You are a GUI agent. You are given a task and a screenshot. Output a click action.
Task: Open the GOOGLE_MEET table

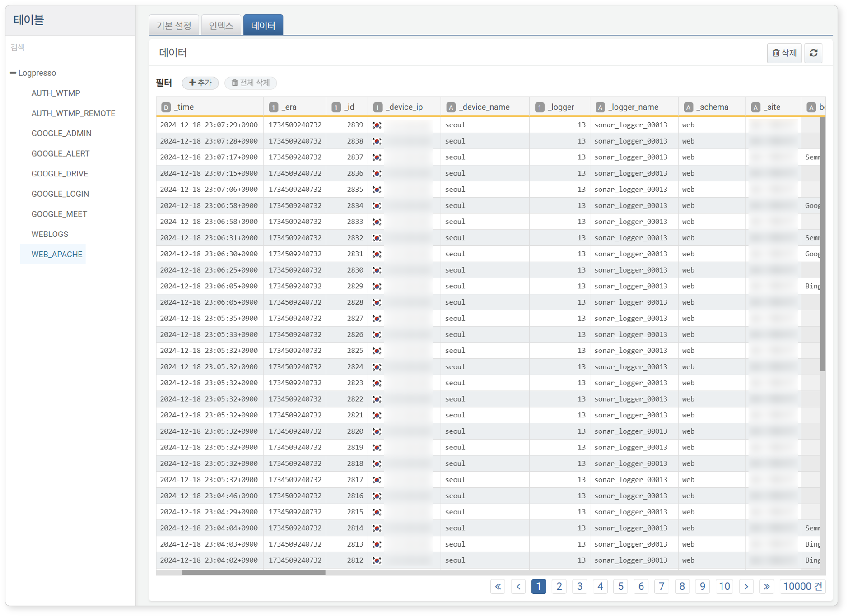point(59,214)
